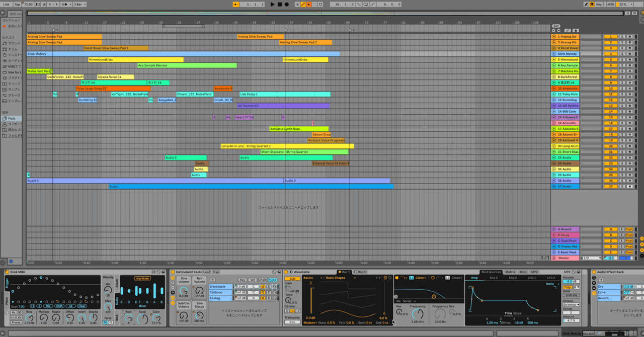Click the Rand button on the Instrument Rack

coord(206,272)
